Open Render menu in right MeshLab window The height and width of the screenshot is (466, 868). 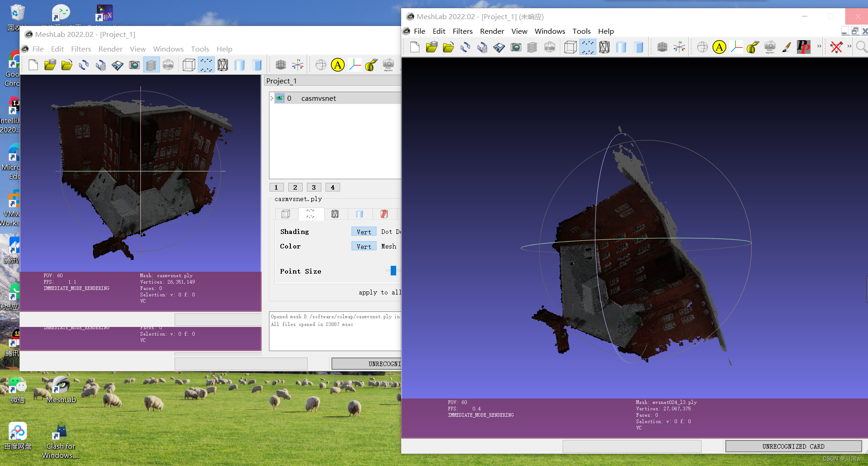[492, 31]
